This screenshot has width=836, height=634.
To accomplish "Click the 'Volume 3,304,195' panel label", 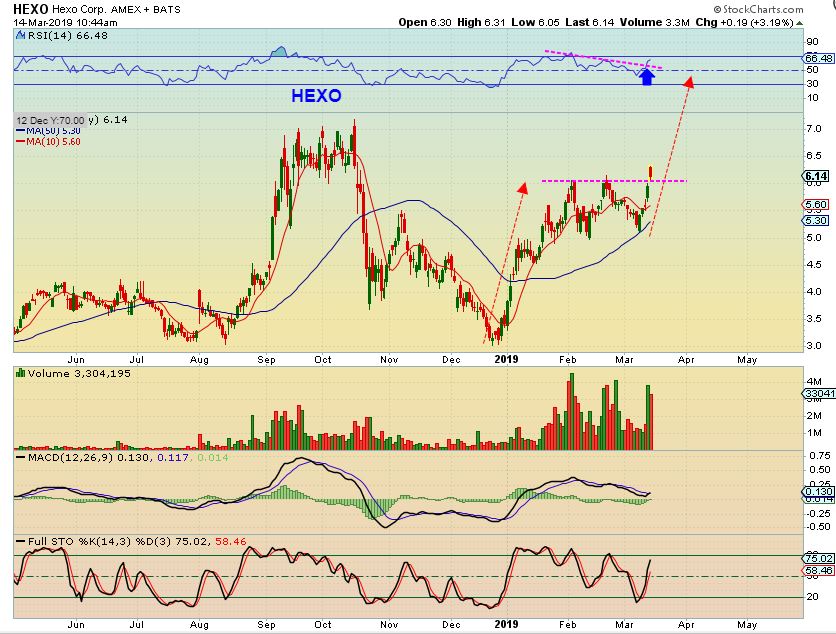I will pos(79,373).
